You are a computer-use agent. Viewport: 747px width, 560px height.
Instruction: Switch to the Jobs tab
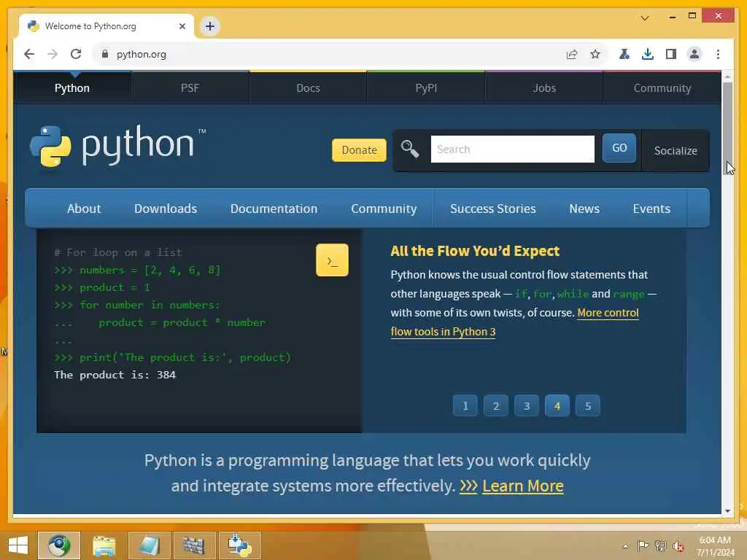point(544,88)
